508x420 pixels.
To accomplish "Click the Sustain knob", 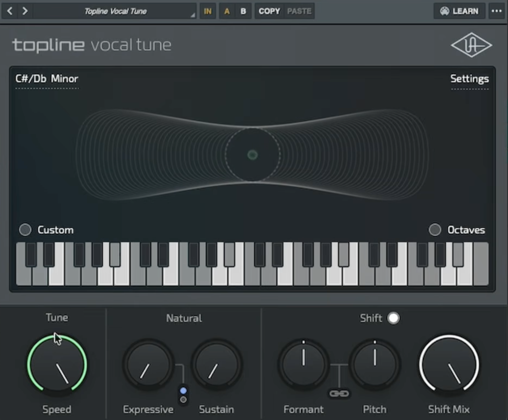I will [217, 365].
